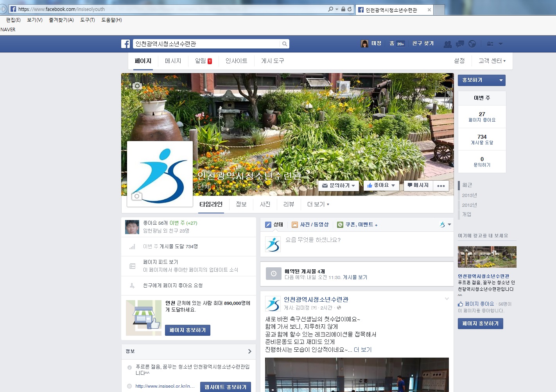Click 페이지 피드 보기 link
Viewport: 556px width, 392px height.
(x=161, y=262)
